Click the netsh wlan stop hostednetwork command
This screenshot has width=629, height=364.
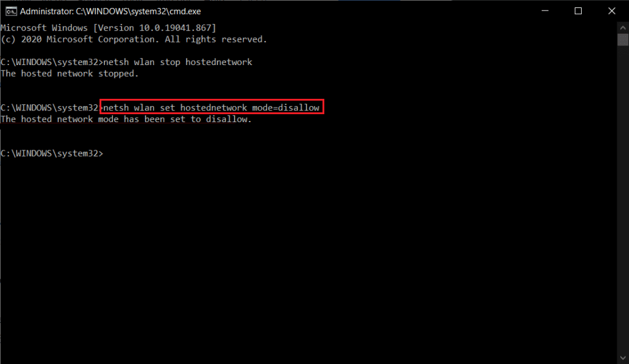pyautogui.click(x=178, y=62)
